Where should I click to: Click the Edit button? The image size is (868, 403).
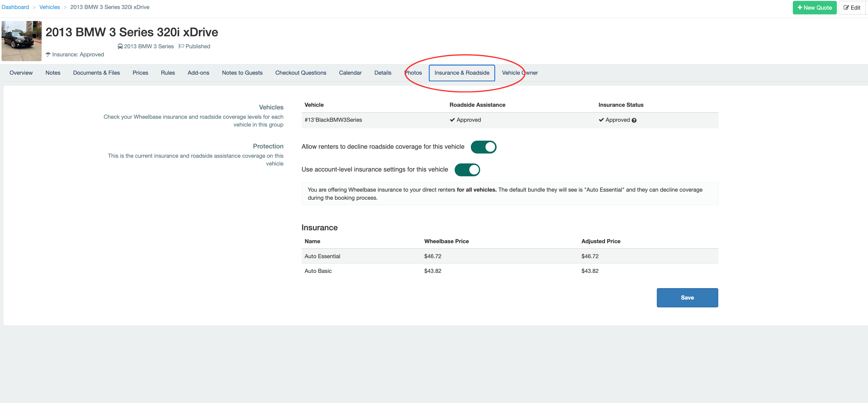tap(852, 7)
